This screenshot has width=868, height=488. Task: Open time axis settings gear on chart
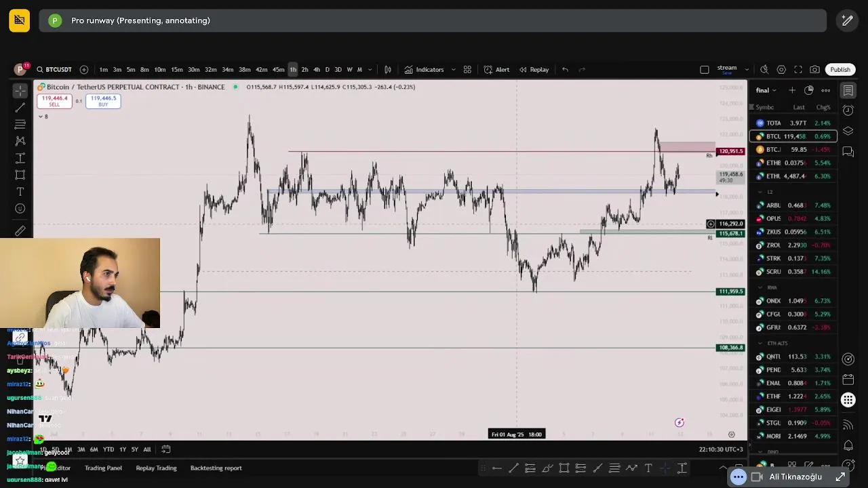tap(732, 434)
